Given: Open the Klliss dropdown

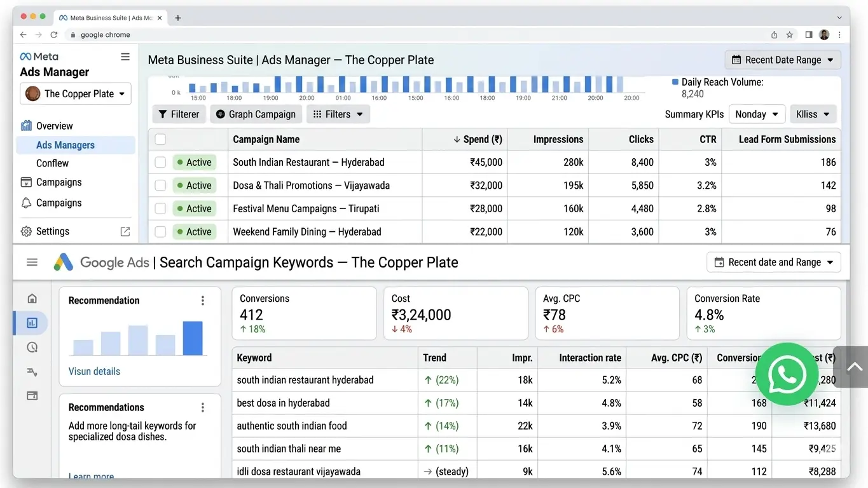Looking at the screenshot, I should click(813, 114).
